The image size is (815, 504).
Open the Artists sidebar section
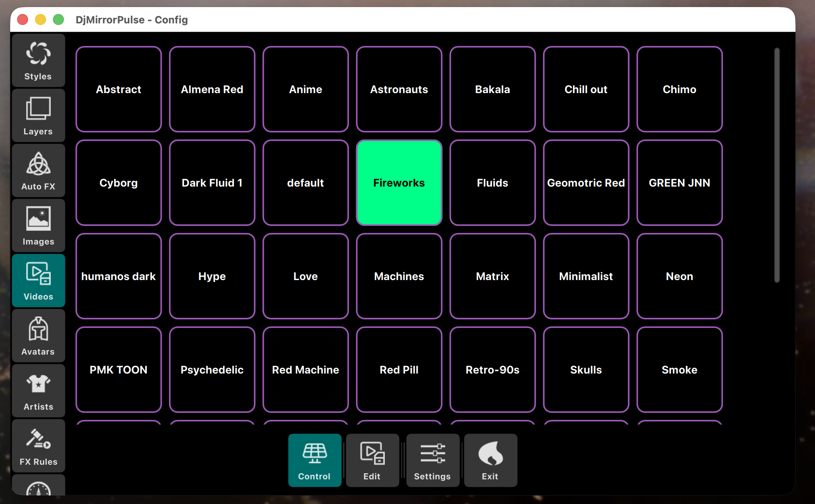pyautogui.click(x=38, y=391)
